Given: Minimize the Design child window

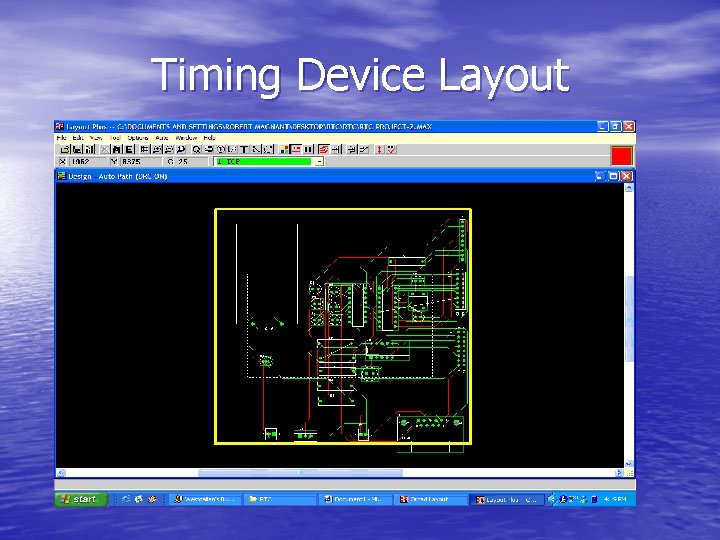Looking at the screenshot, I should [599, 176].
